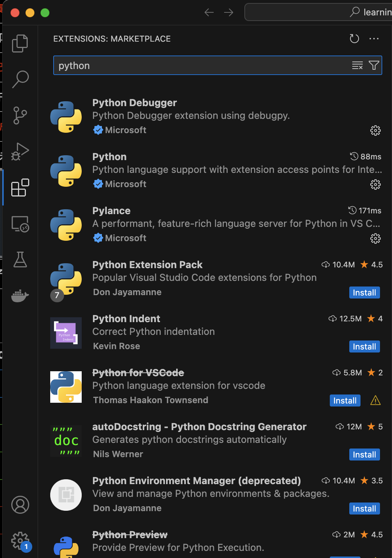Install Python Extension Pack
Image resolution: width=392 pixels, height=558 pixels.
tap(364, 292)
